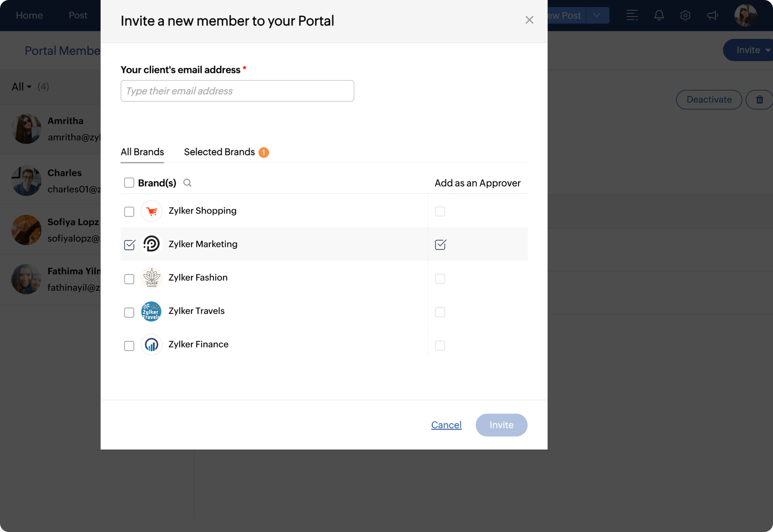Uncheck the Zylker Marketing approver checkbox
Screen dimensions: 773x532
click(x=440, y=245)
